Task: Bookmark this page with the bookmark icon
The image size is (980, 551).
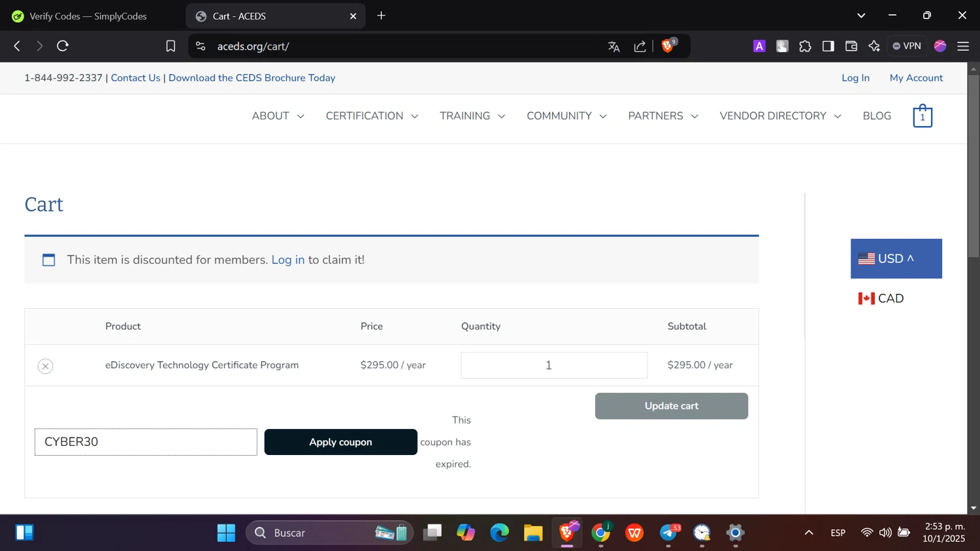Action: (171, 46)
